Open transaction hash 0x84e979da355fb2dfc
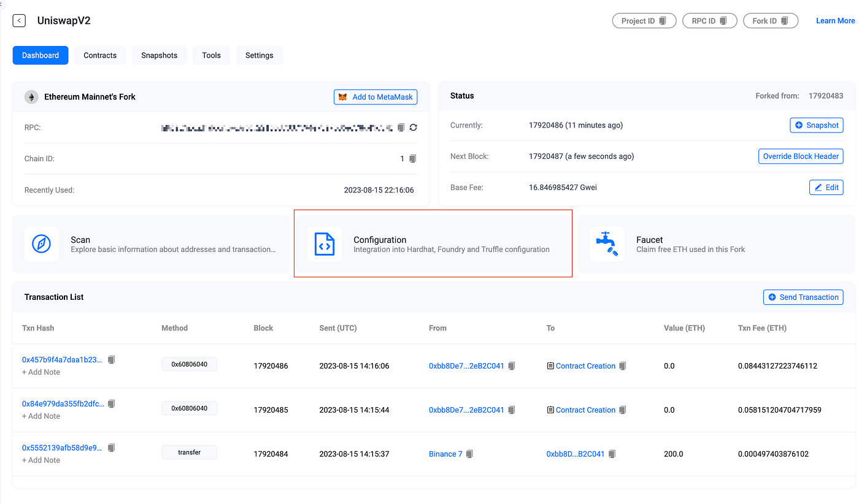The image size is (859, 504). coord(63,404)
